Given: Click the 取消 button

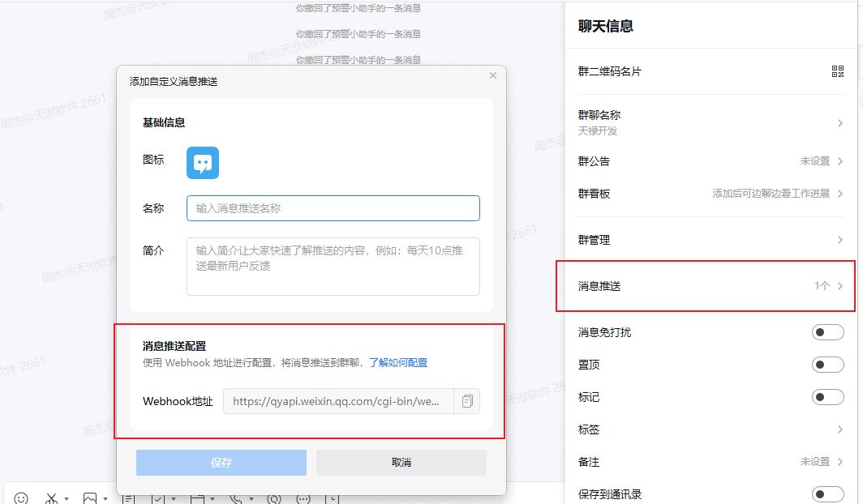Looking at the screenshot, I should (401, 463).
